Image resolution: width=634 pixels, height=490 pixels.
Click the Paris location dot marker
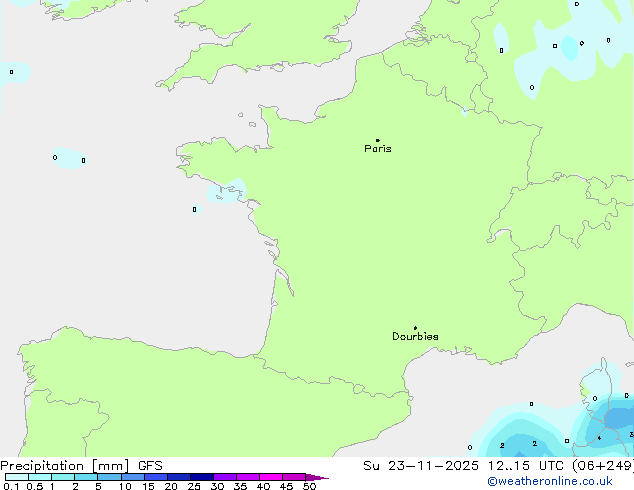[378, 140]
